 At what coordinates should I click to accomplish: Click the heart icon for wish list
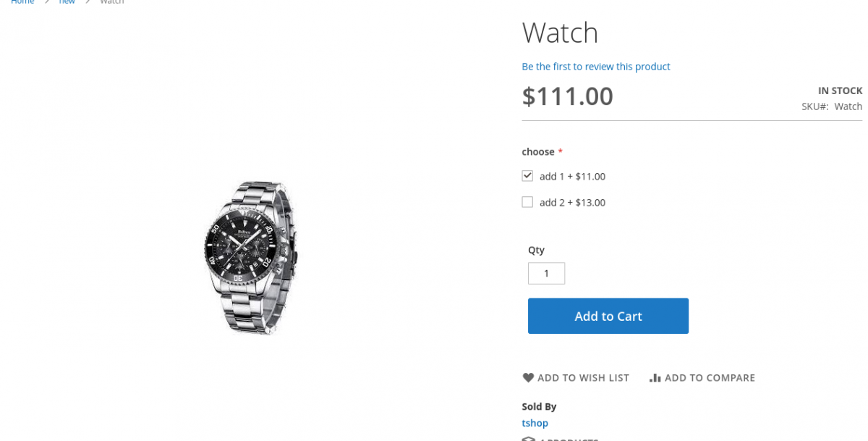(x=528, y=378)
